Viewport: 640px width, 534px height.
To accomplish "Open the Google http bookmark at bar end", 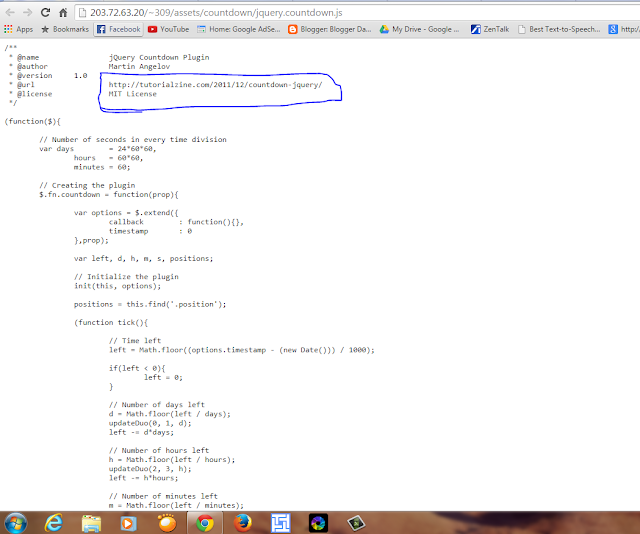I will (x=624, y=29).
